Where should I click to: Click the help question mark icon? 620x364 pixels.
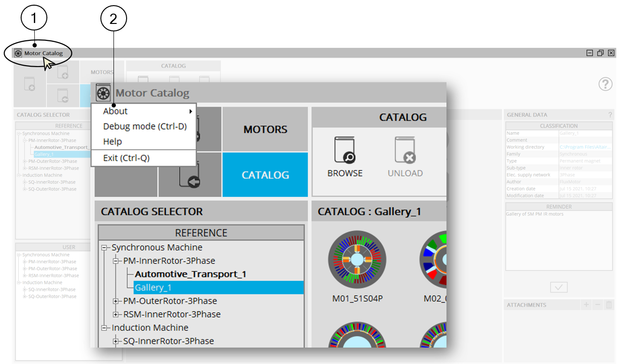[x=605, y=84]
